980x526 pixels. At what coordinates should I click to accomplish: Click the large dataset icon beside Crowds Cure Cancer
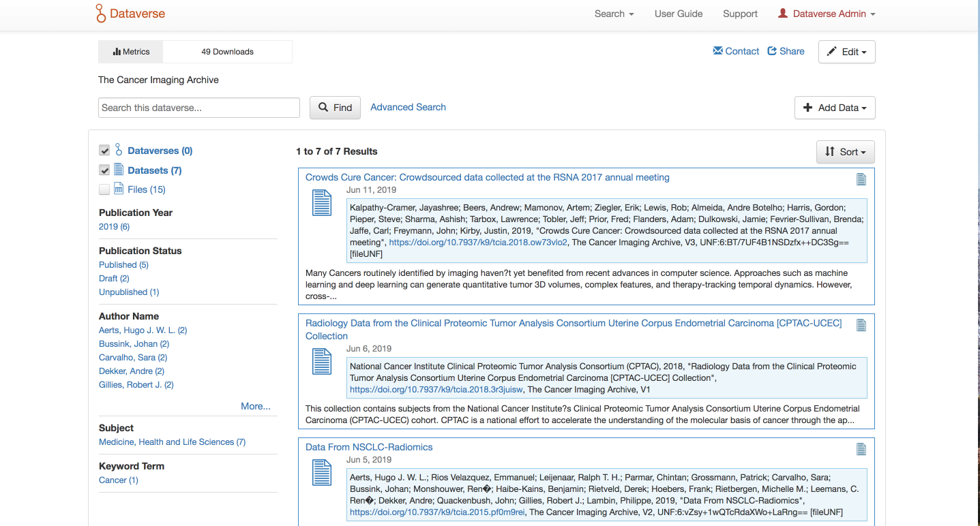(x=322, y=203)
